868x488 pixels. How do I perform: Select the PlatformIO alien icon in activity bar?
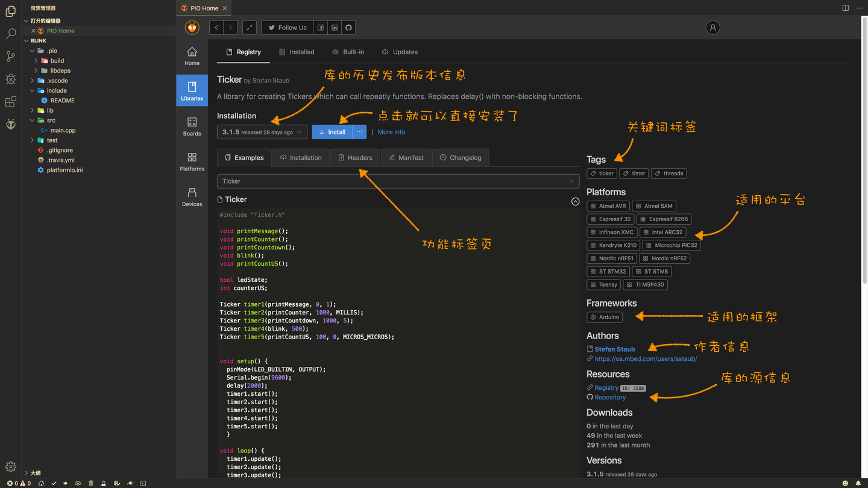[x=10, y=125]
